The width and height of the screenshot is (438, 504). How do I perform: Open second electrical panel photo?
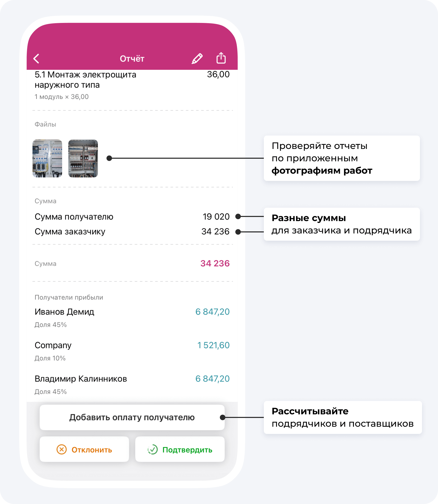(83, 158)
